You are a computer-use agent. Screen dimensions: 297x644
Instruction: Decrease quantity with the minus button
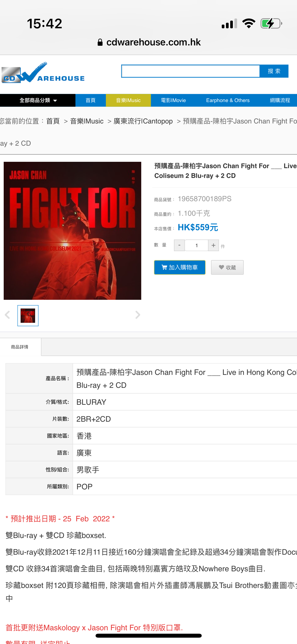coord(179,245)
